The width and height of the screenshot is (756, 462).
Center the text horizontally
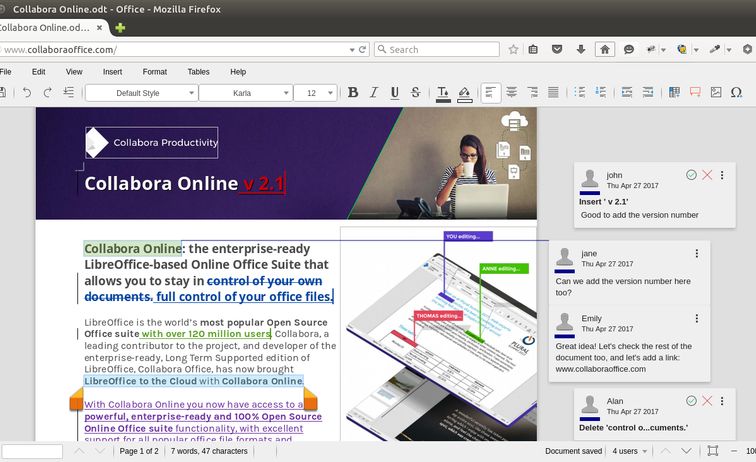click(x=512, y=93)
